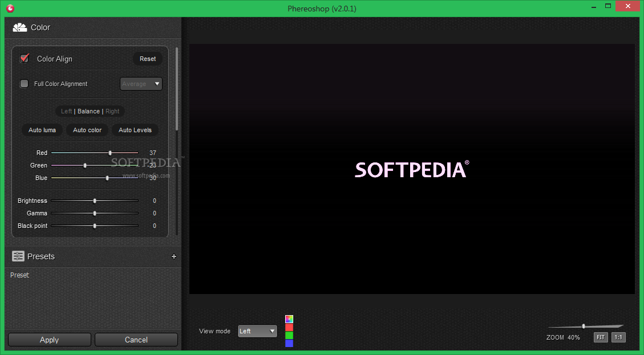Switch to Right image adjustment

[x=112, y=111]
